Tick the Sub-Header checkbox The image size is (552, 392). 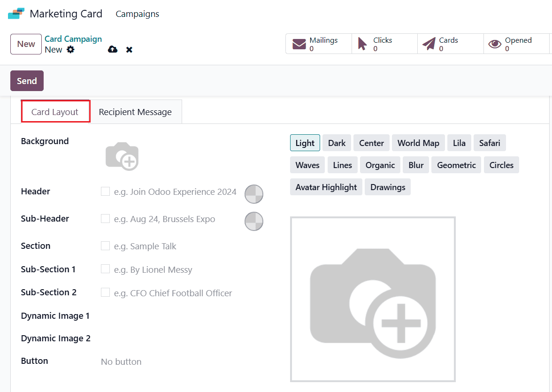click(x=105, y=218)
